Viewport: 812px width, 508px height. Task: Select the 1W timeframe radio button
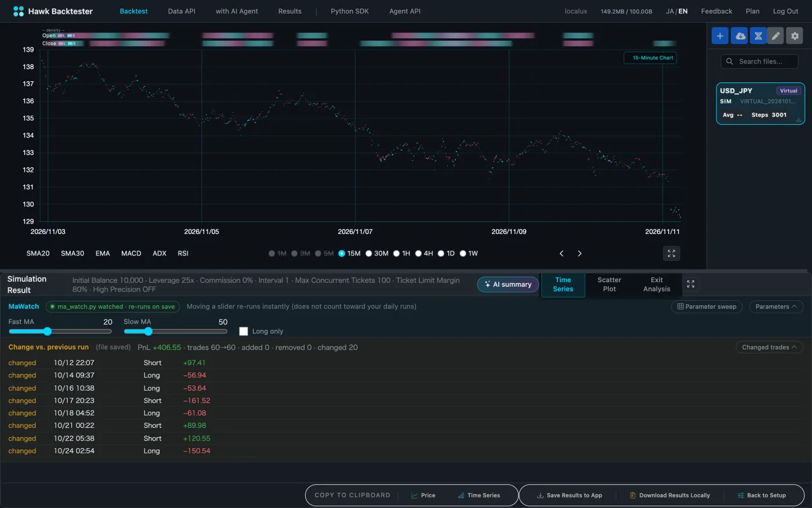click(x=463, y=254)
